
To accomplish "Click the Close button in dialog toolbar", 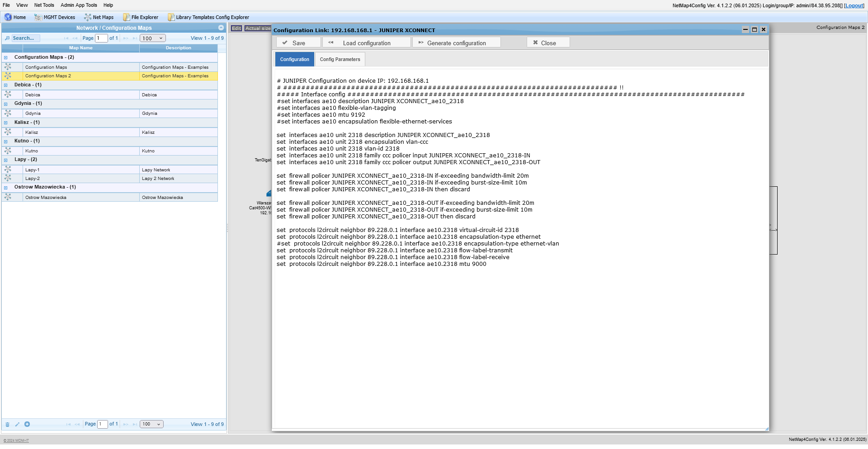I will (x=548, y=43).
